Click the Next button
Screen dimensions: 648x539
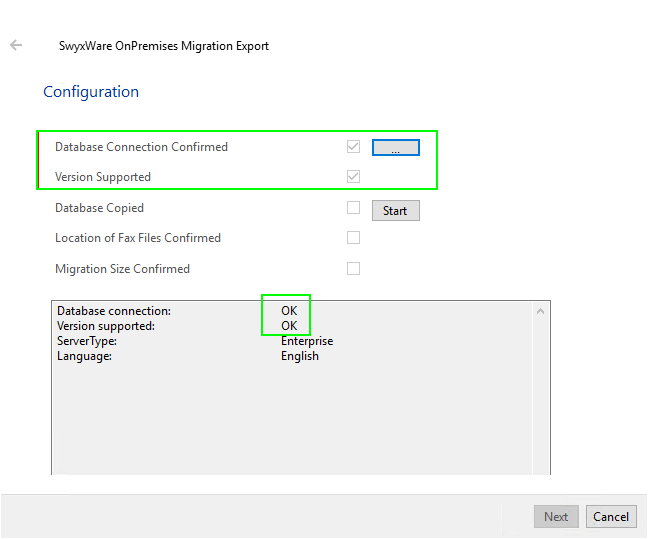pyautogui.click(x=556, y=517)
